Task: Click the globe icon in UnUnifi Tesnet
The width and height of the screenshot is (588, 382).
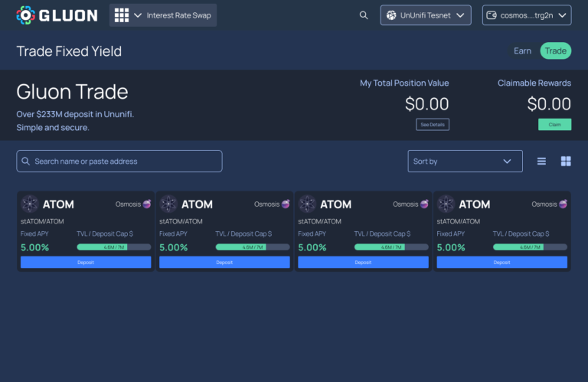Action: tap(391, 15)
